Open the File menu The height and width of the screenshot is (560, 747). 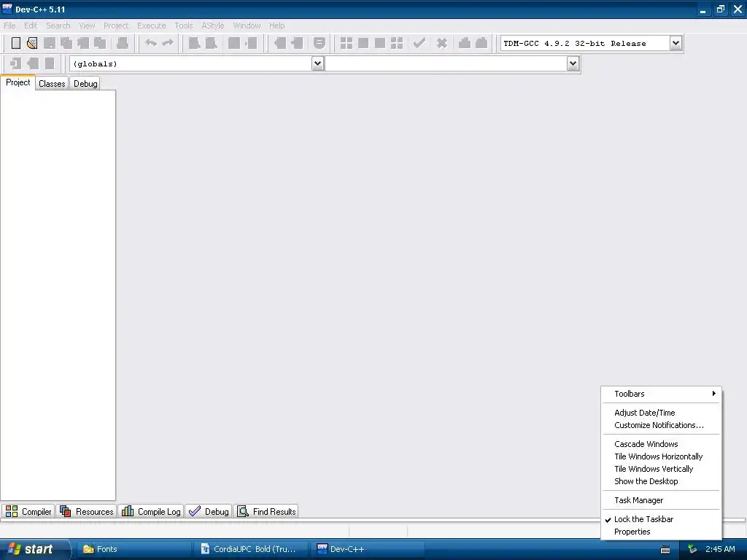9,26
